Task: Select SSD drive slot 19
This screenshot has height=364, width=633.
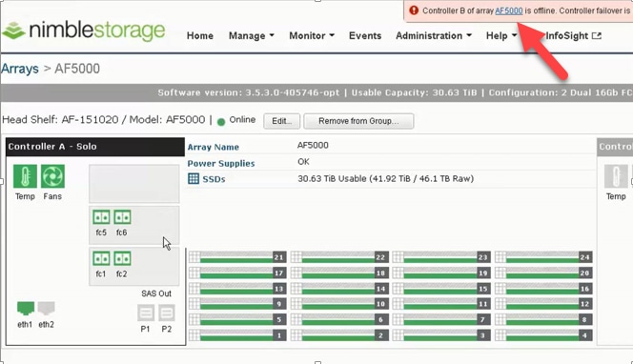Action: 441,273
